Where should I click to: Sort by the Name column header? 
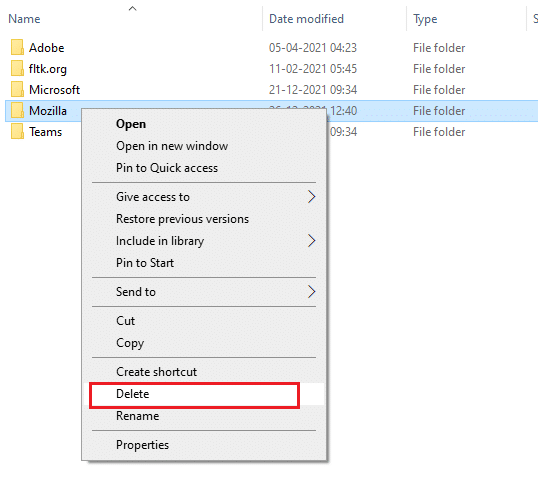coord(24,19)
